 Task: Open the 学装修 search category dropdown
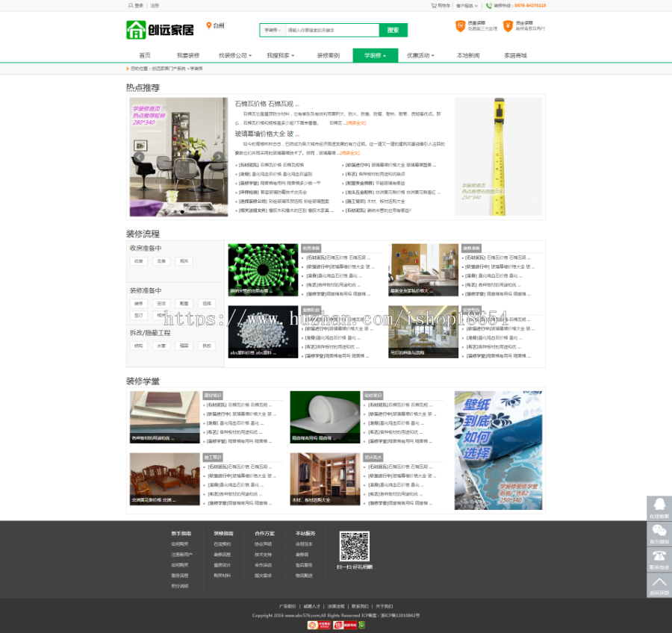pos(273,31)
